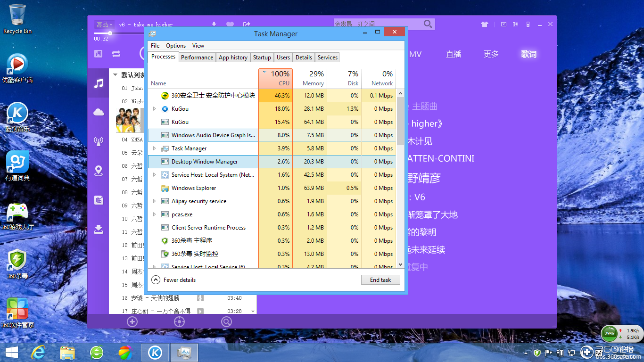Show hidden tray icons arrow

point(526,353)
